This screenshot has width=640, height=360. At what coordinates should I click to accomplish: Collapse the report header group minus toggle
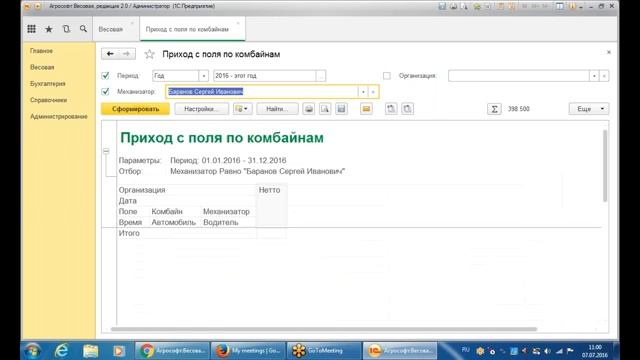coord(106,151)
